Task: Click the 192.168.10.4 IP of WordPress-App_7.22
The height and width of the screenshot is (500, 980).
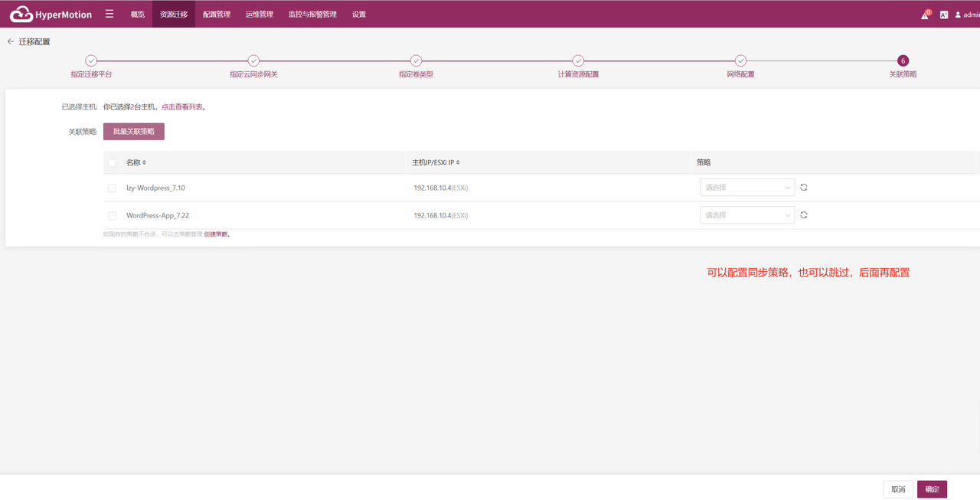Action: 432,215
